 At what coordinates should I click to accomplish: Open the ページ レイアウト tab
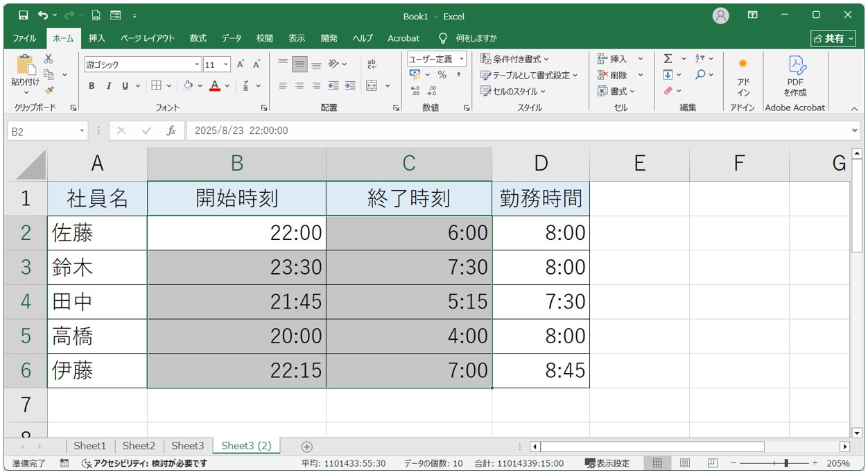148,38
